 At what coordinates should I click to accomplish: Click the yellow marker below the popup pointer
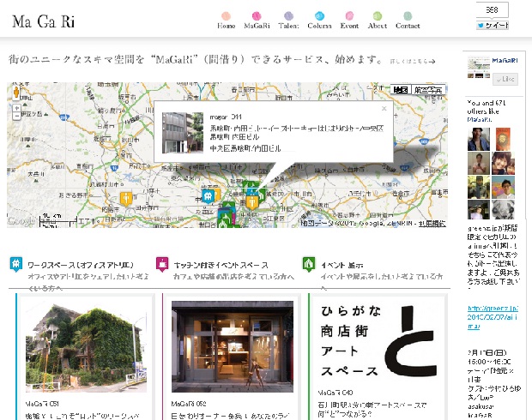click(x=251, y=202)
